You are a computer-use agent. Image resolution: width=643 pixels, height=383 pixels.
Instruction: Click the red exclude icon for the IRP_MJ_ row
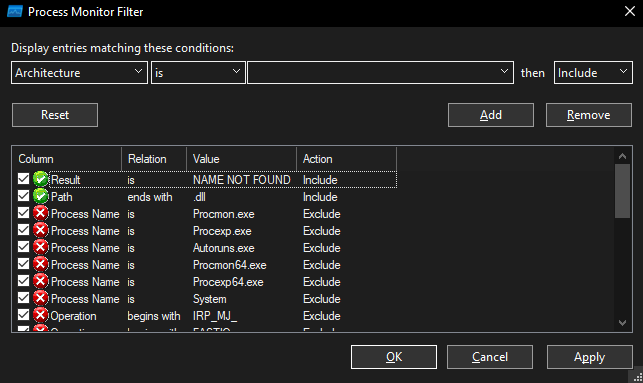point(41,315)
